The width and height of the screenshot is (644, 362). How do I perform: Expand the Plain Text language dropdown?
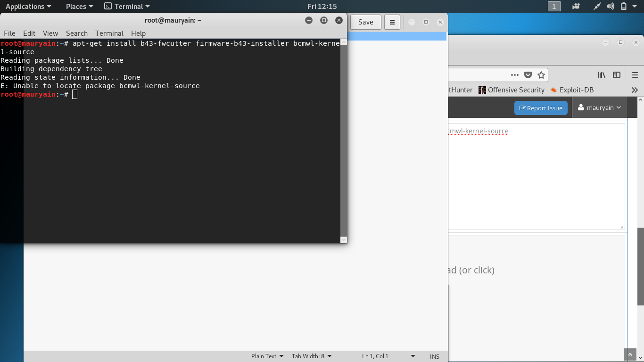(x=267, y=356)
